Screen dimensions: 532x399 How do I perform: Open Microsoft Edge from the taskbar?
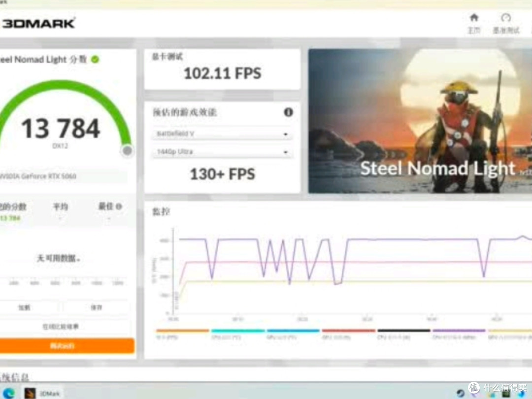[x=8, y=393]
